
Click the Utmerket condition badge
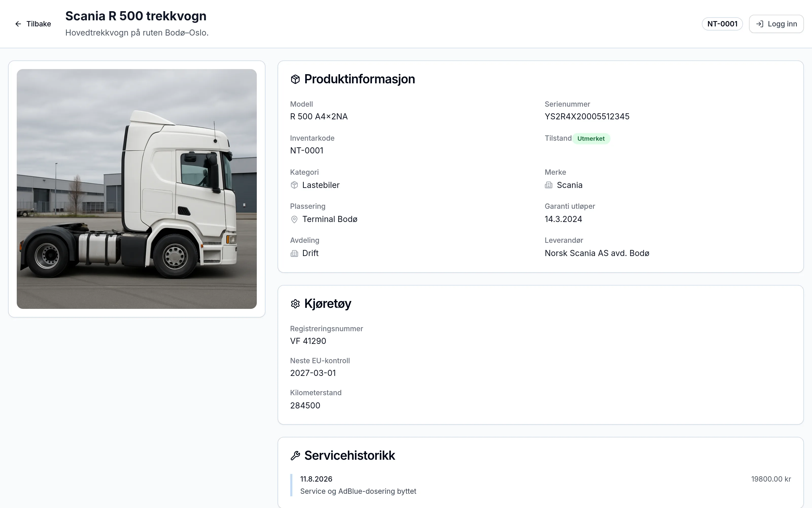(591, 138)
